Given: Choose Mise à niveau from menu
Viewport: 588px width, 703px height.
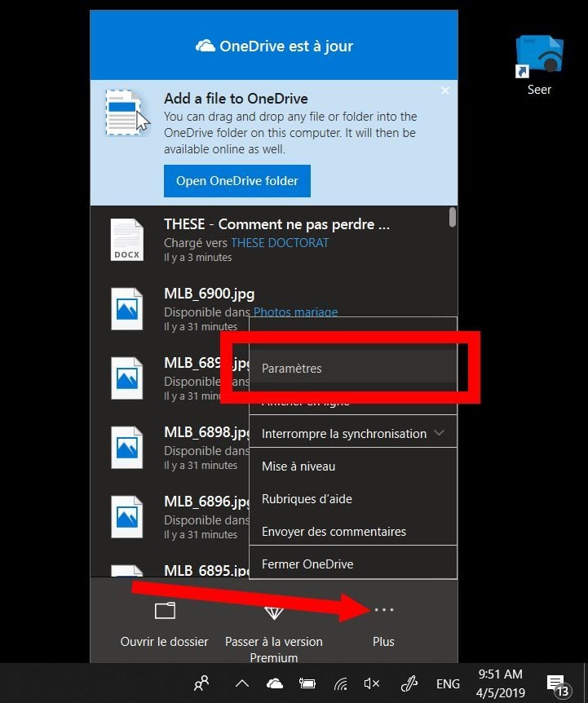Looking at the screenshot, I should (352, 466).
